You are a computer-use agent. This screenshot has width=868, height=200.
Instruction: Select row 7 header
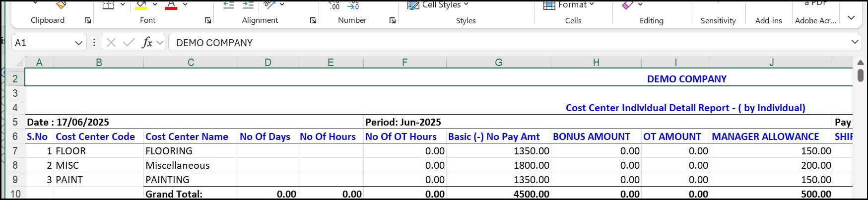click(15, 151)
